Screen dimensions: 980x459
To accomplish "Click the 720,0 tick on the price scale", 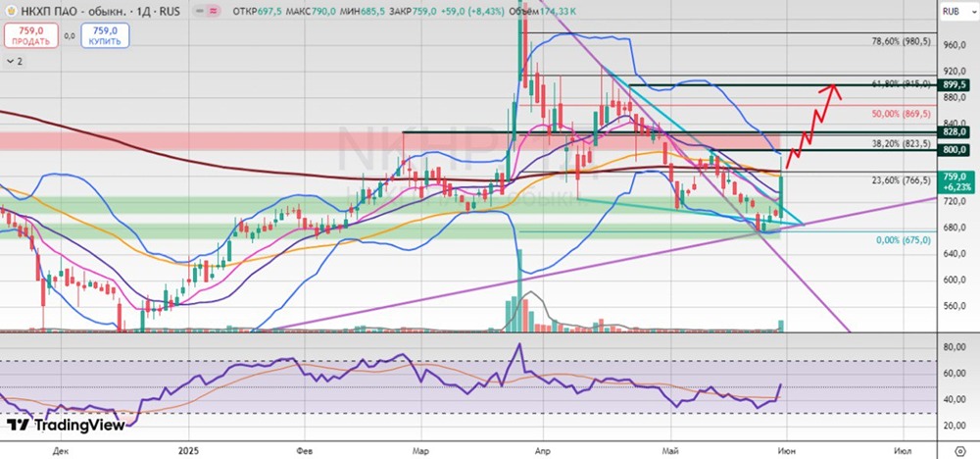I will pos(956,201).
